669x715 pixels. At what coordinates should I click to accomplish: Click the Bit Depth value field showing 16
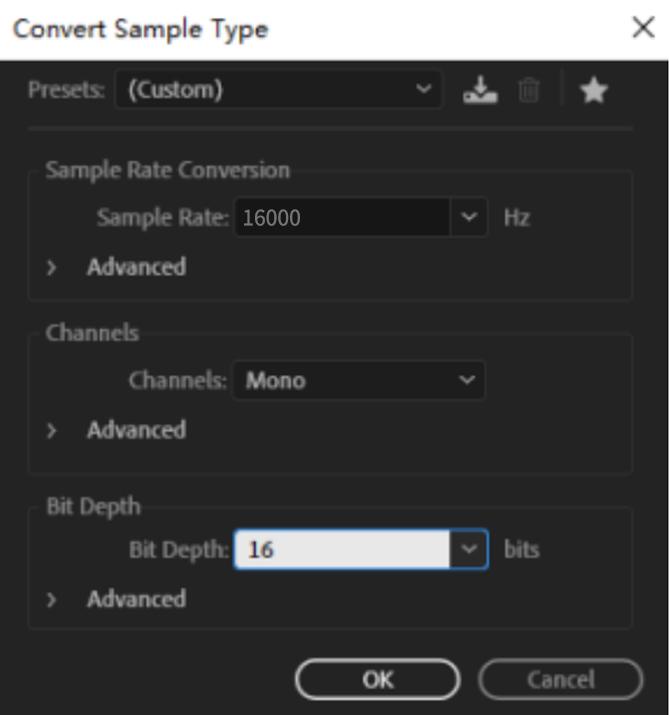(342, 549)
